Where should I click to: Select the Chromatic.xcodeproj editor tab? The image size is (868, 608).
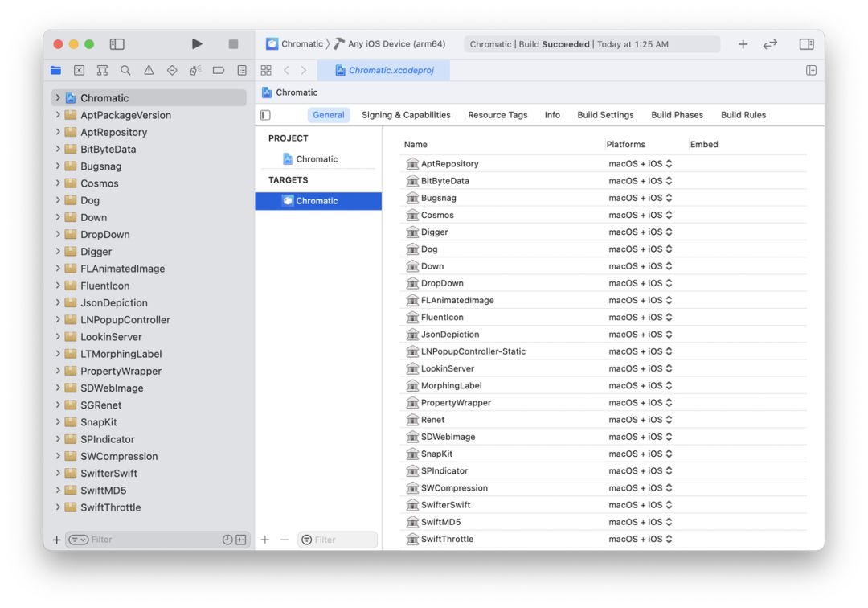click(x=383, y=70)
